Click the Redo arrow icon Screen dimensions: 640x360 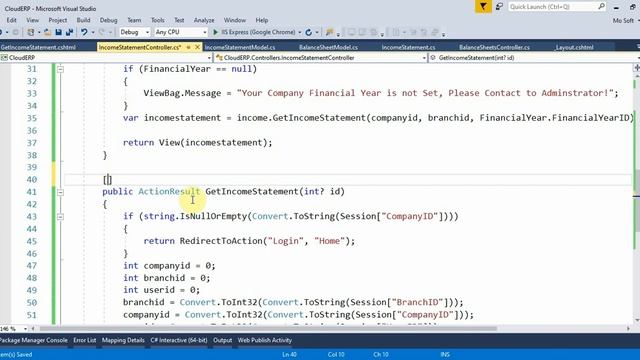pos(102,32)
